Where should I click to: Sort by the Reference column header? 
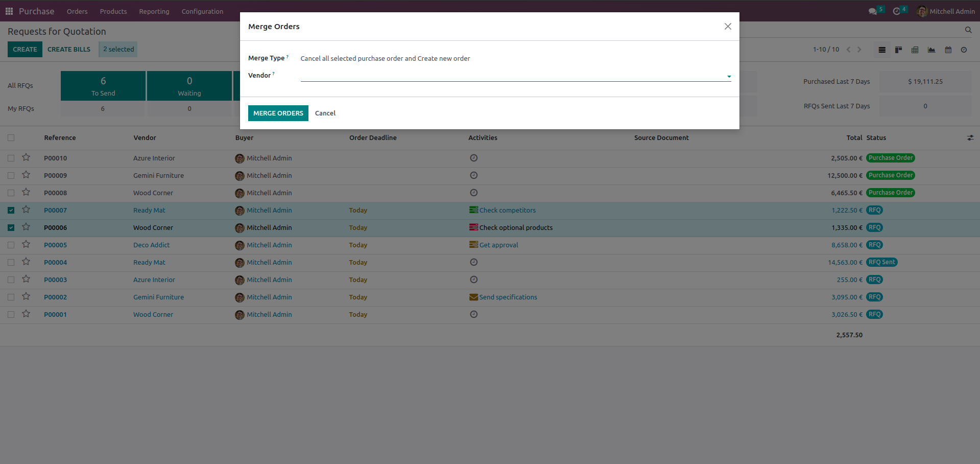[x=60, y=137]
